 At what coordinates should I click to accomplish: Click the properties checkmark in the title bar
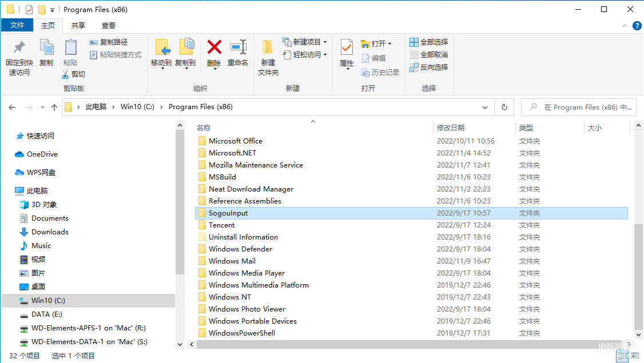29,9
